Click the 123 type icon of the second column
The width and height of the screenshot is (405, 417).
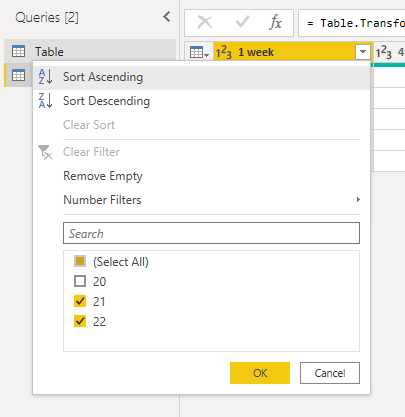point(384,52)
